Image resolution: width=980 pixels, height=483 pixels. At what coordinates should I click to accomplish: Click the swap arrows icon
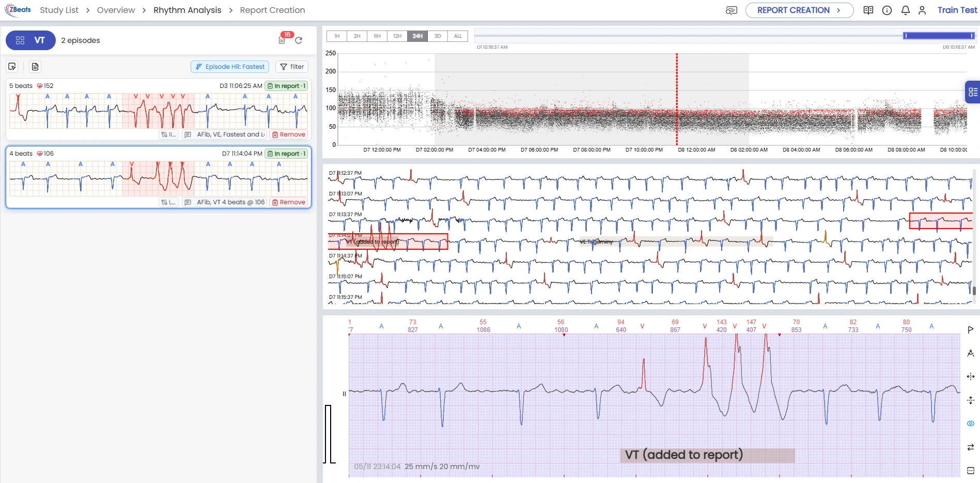pos(970,447)
